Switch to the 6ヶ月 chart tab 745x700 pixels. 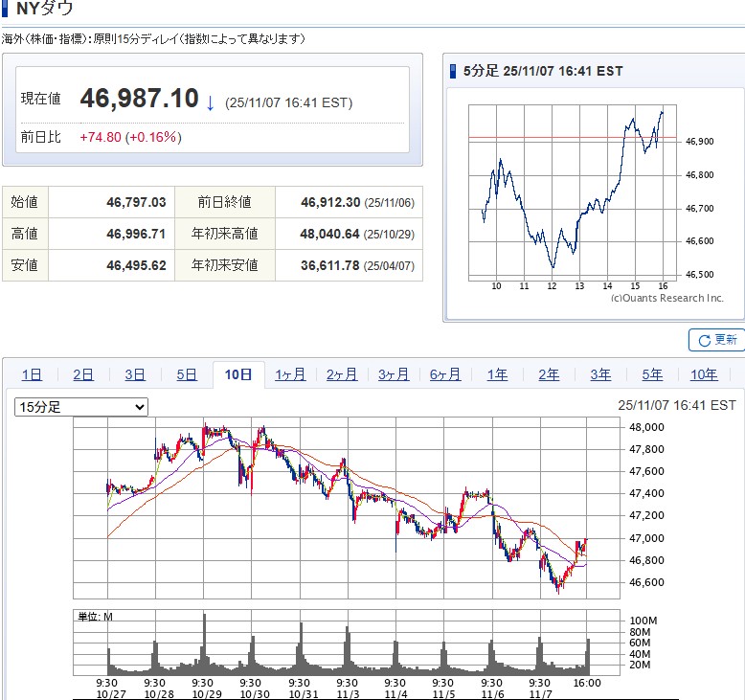pos(445,374)
